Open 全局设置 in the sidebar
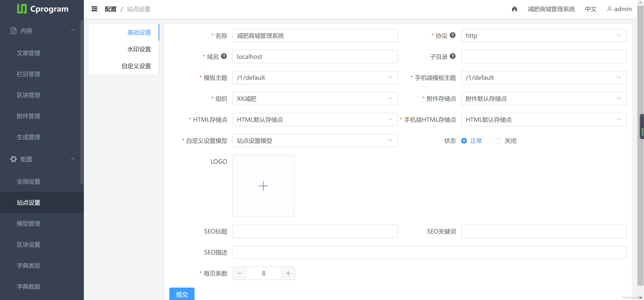The width and height of the screenshot is (644, 300). (29, 182)
